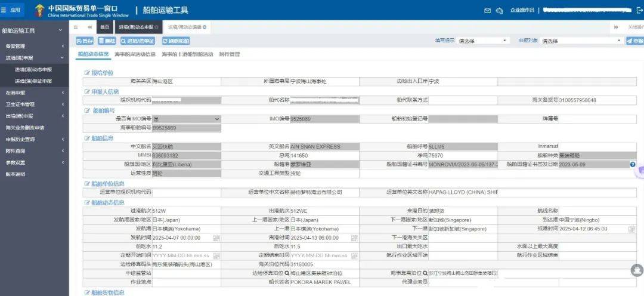Close the 进境(港)动态申报 tab via its x icon
Screen dimensions: 644x296
coord(156,27)
